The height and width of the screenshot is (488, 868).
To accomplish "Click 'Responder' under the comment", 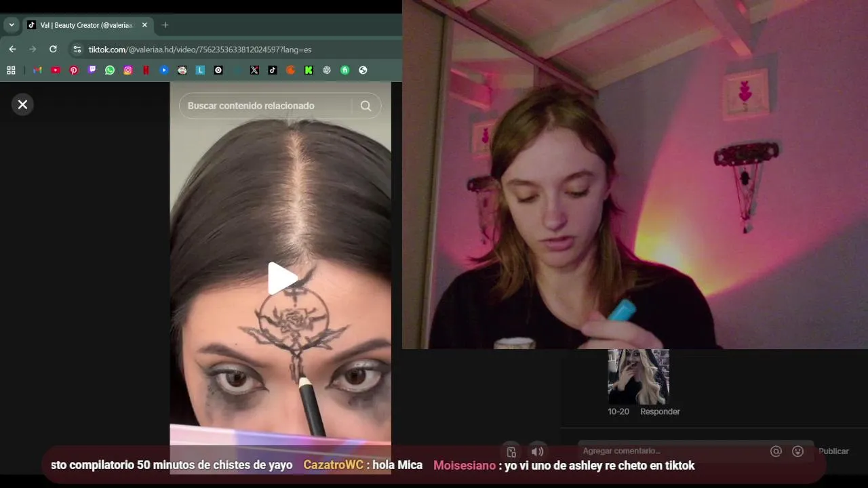I will coord(660,411).
